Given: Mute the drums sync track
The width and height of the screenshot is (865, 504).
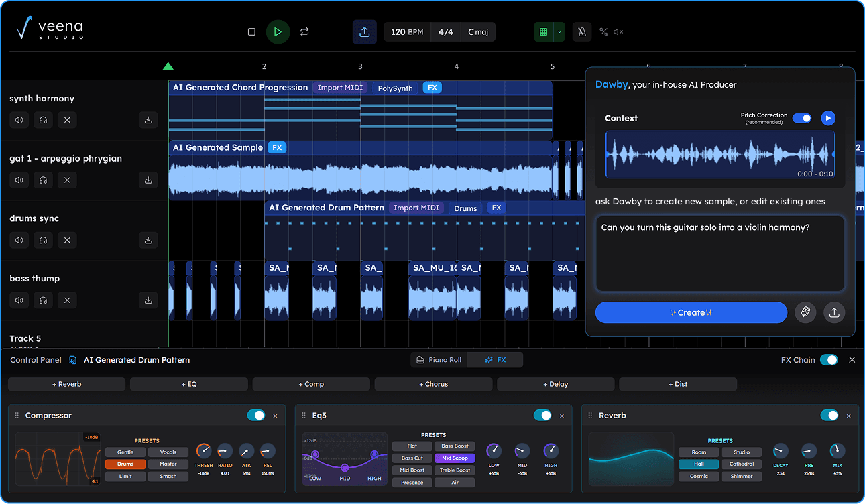Looking at the screenshot, I should (x=19, y=240).
